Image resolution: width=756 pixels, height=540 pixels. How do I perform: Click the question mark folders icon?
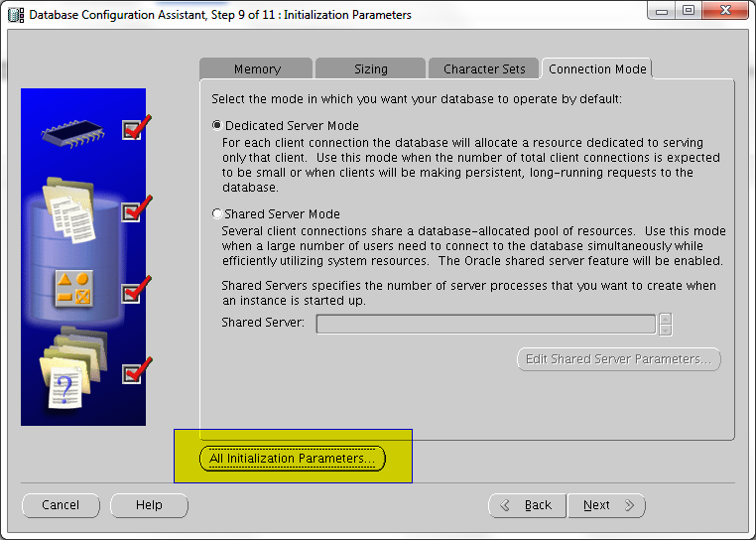point(71,369)
